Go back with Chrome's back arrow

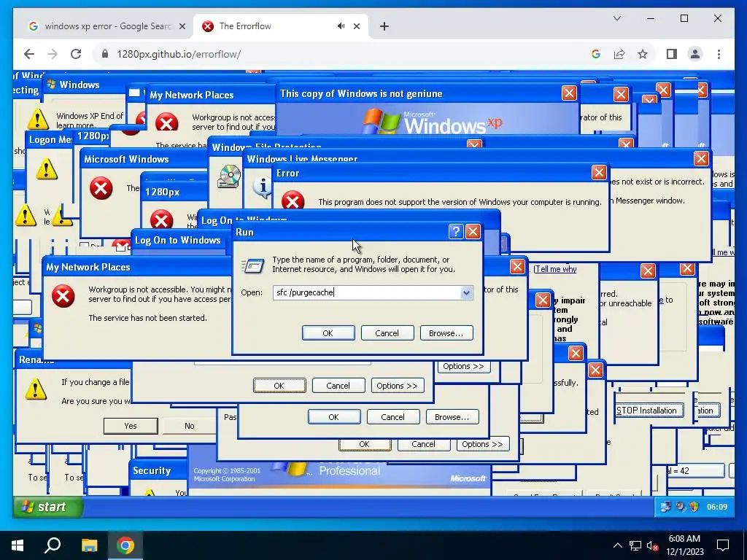pos(29,54)
